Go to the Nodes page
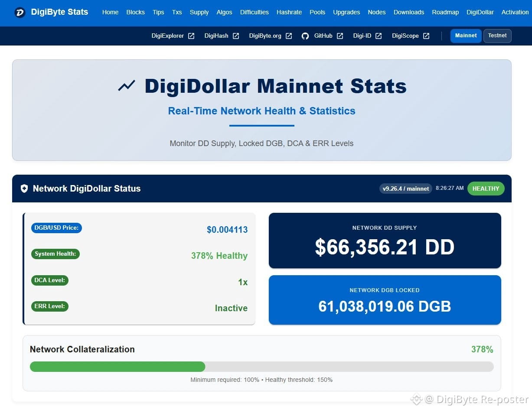This screenshot has height=410, width=532. click(x=377, y=12)
